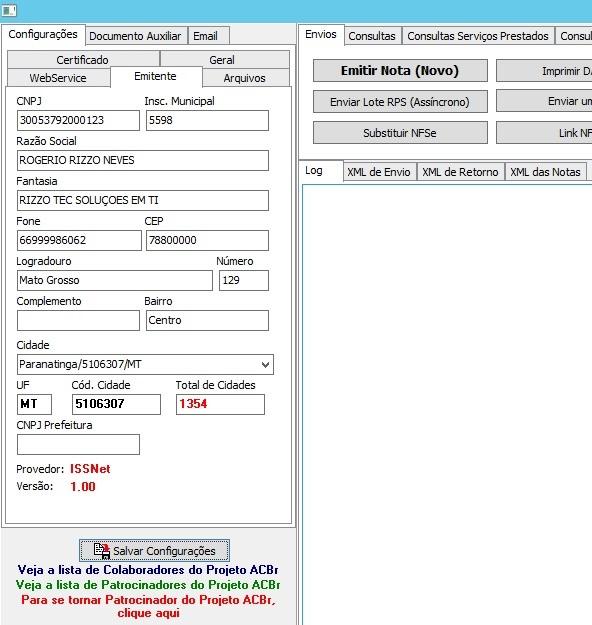Click Emitir Nota (Novo) button
592x625 pixels.
(400, 71)
